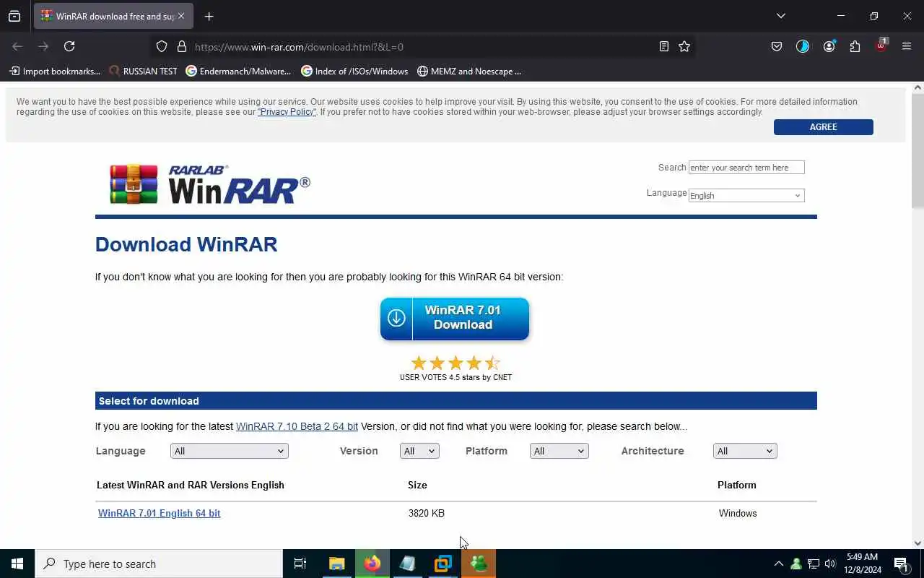Open WinRAR 7.01 English 64 bit link
The width and height of the screenshot is (924, 578).
(x=159, y=513)
